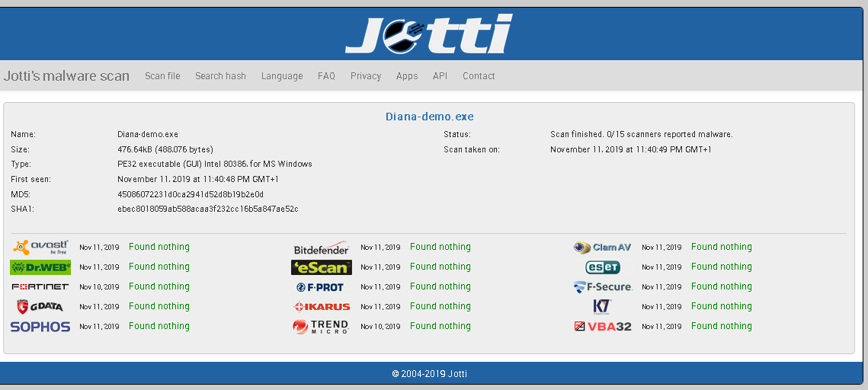This screenshot has height=390, width=868.
Task: Click the Ikarus scanner logo
Action: coord(322,306)
